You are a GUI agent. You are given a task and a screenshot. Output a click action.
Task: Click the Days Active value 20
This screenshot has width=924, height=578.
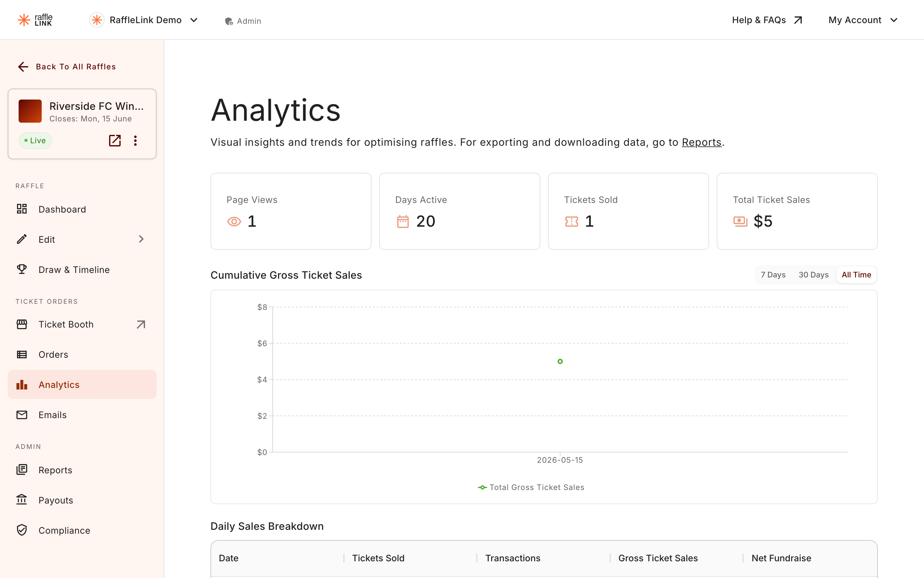pos(426,221)
